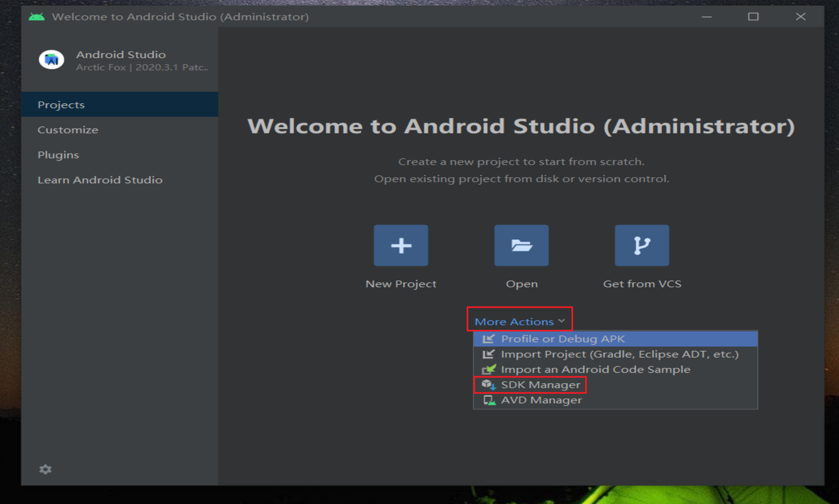Open the Plugins section
This screenshot has width=839, height=504.
[58, 154]
